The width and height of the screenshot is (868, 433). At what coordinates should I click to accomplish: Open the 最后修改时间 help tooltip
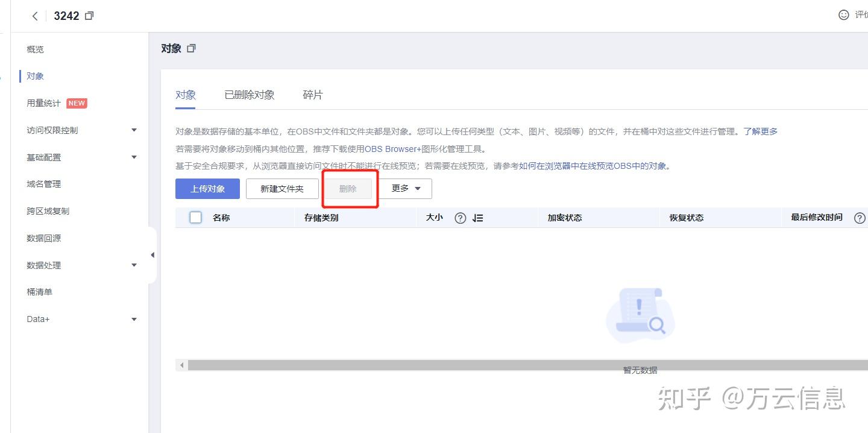click(x=860, y=218)
